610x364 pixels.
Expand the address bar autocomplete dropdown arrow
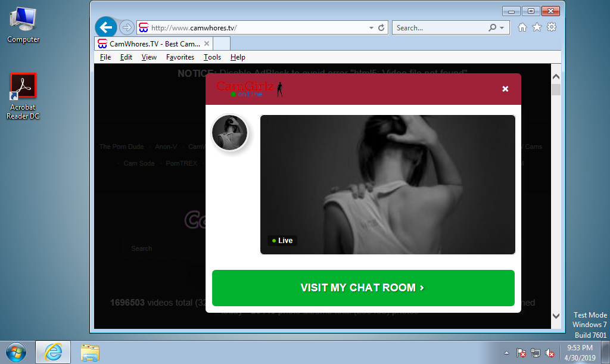pos(371,27)
